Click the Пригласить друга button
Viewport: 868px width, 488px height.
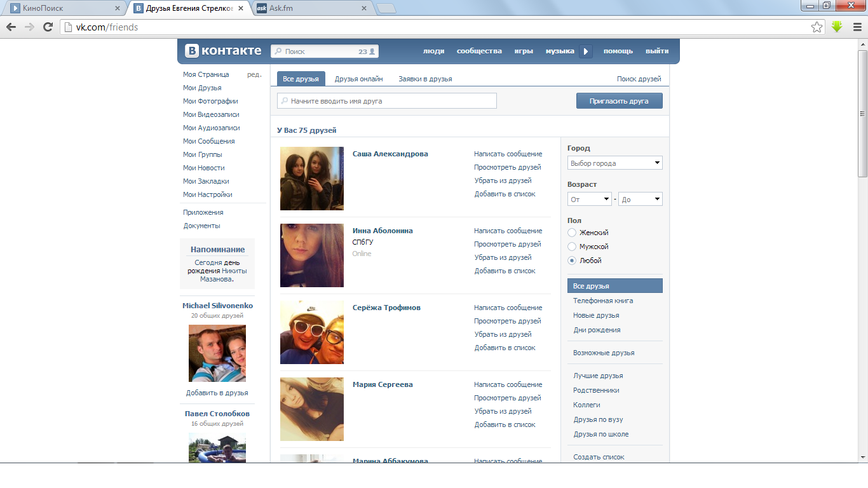click(620, 101)
